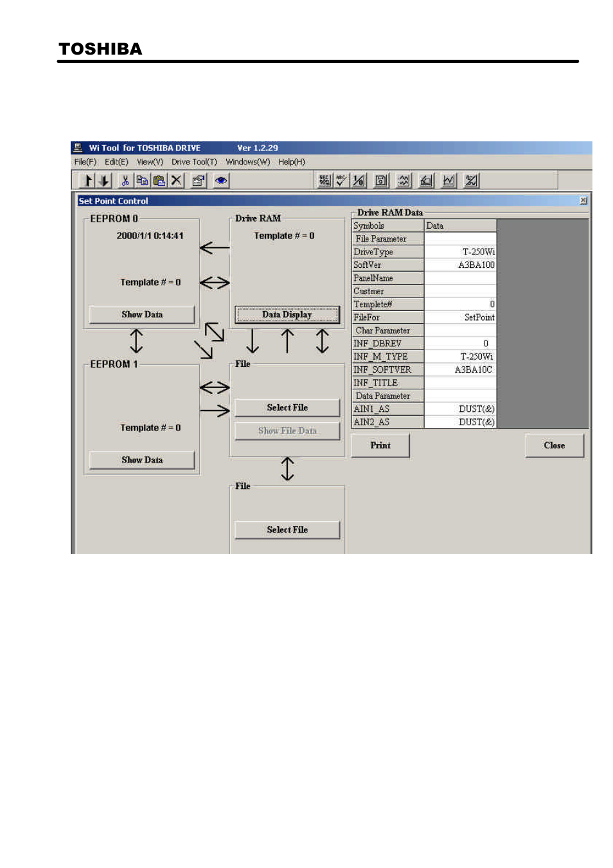Viewport: 613px width, 868px height.
Task: Click the down arrow from Drive RAM to File
Action: coord(253,341)
